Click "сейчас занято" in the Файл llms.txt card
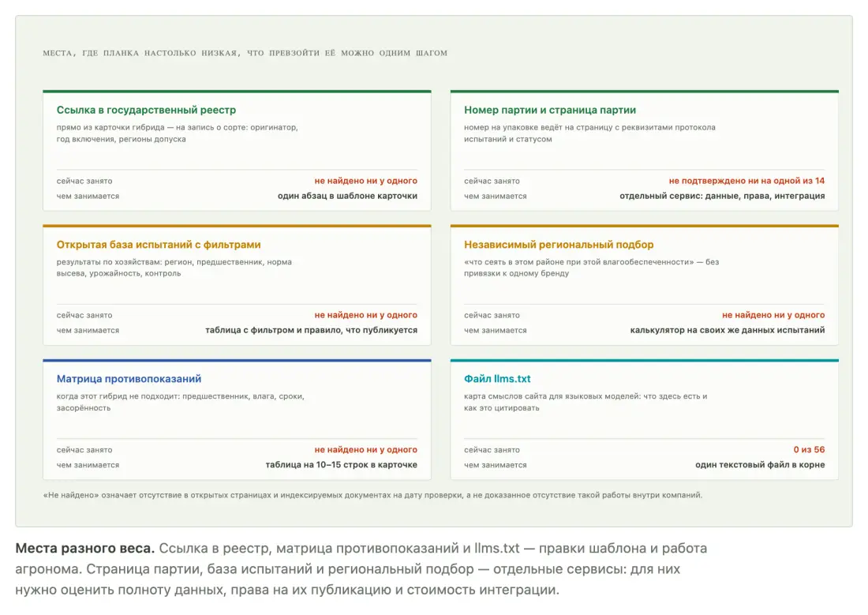Image resolution: width=868 pixels, height=615 pixels. point(492,450)
